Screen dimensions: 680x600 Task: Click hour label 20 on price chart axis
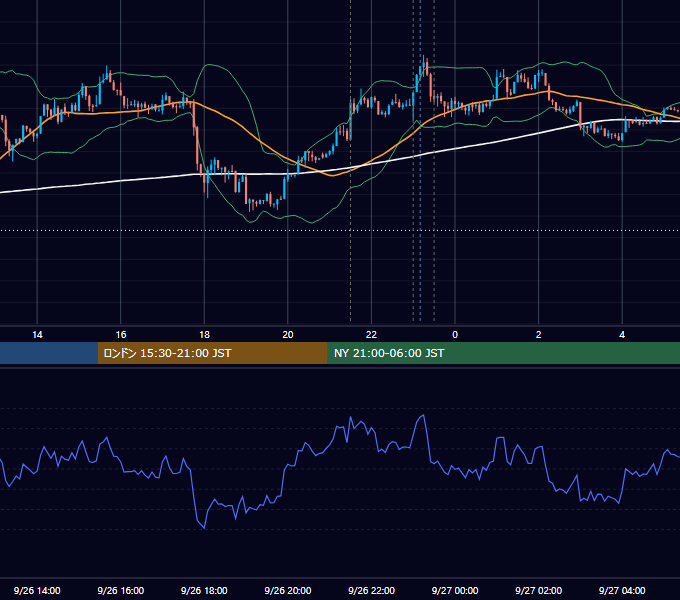coord(288,335)
